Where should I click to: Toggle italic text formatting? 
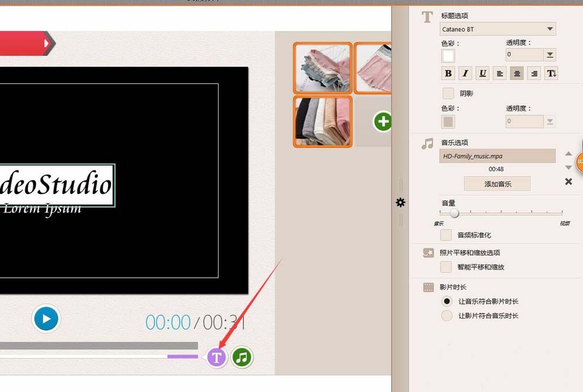pos(465,73)
